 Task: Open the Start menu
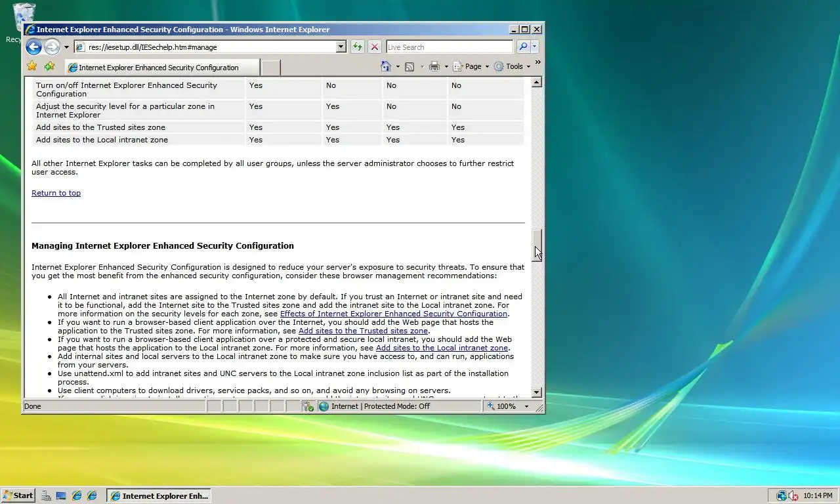click(18, 495)
